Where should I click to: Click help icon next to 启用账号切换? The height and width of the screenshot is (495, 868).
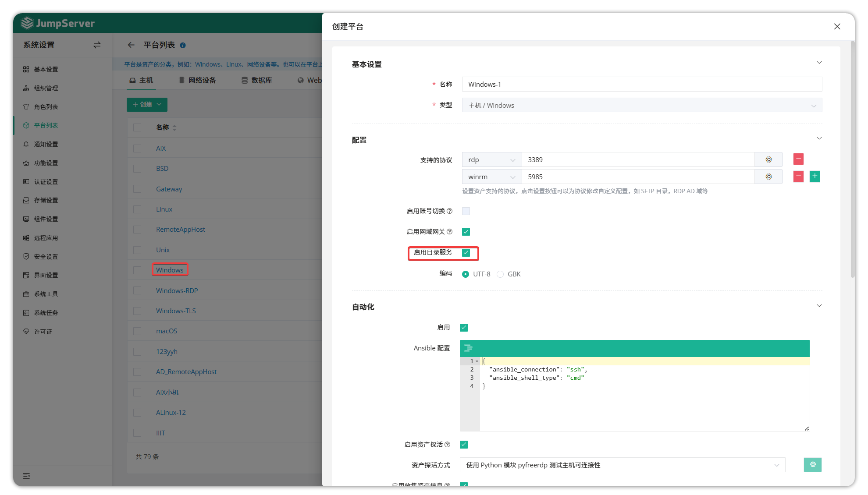(449, 211)
